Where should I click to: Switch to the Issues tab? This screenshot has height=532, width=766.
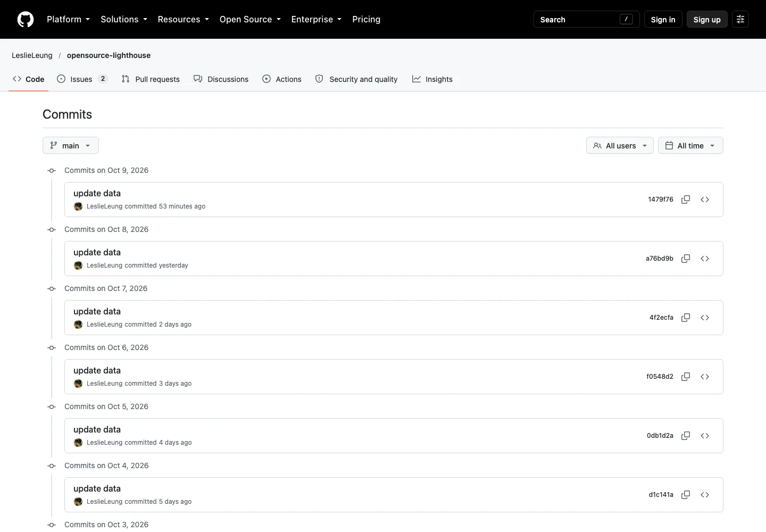pyautogui.click(x=82, y=79)
